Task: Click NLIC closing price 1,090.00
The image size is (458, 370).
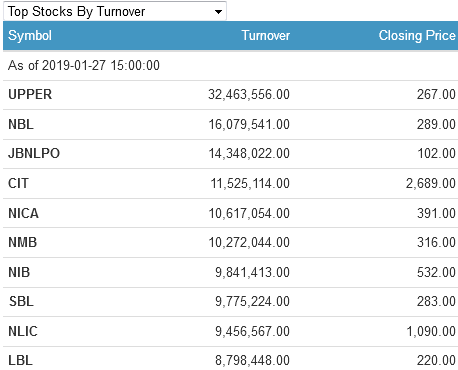Action: coord(431,331)
